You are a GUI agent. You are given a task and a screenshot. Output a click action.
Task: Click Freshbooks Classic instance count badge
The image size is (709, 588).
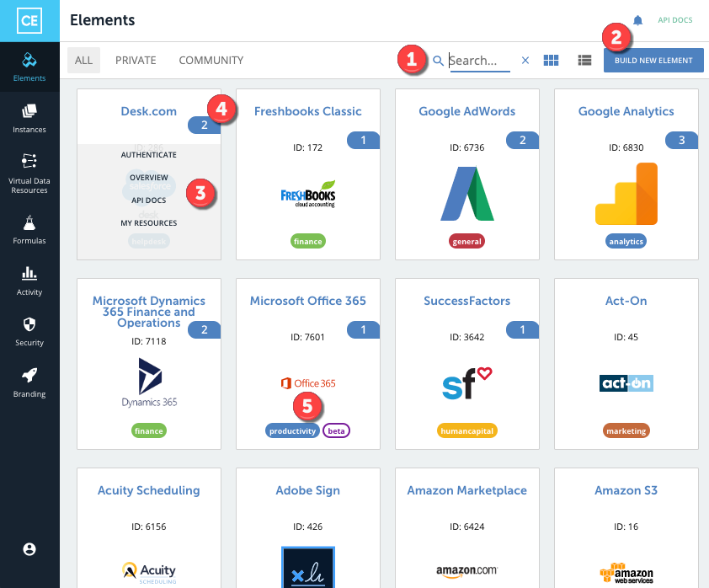coord(364,140)
